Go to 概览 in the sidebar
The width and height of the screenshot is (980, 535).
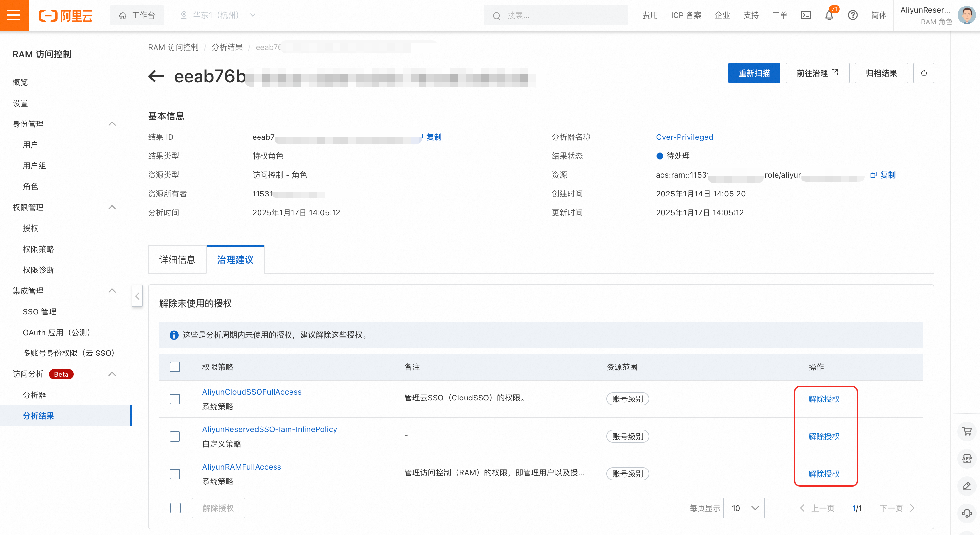pyautogui.click(x=20, y=82)
